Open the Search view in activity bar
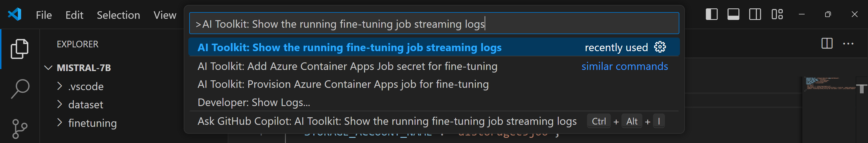The width and height of the screenshot is (868, 143). (x=20, y=89)
